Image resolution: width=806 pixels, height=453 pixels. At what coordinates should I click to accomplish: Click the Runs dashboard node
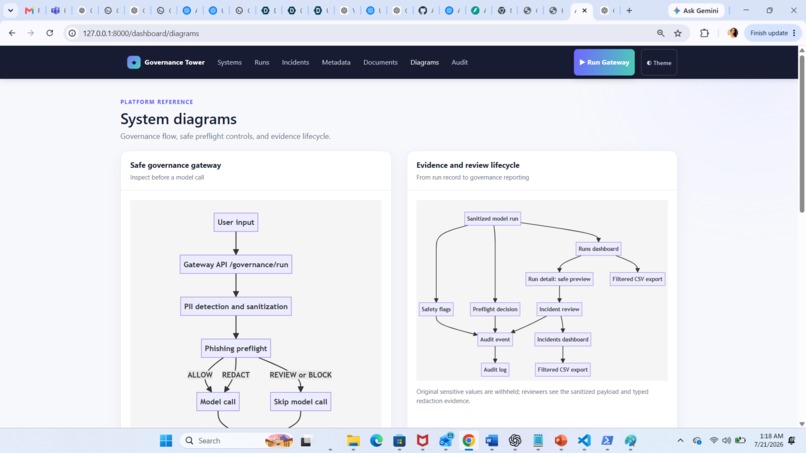598,249
